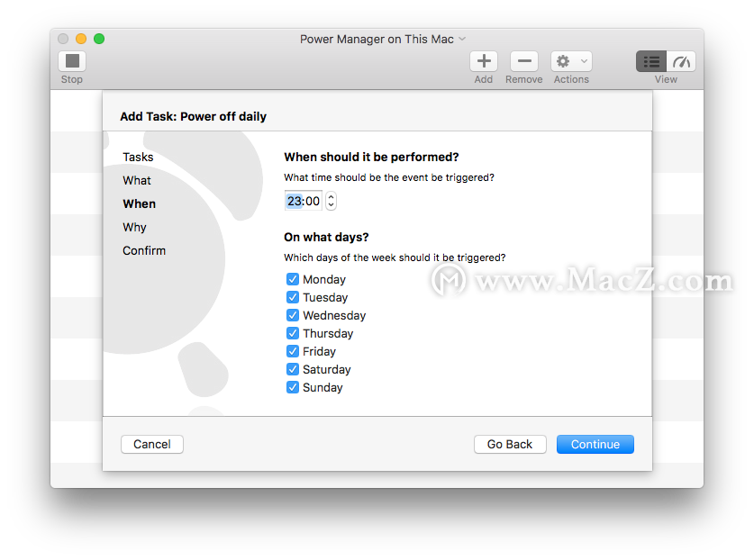Uncheck the Thursday checkbox

pyautogui.click(x=293, y=333)
